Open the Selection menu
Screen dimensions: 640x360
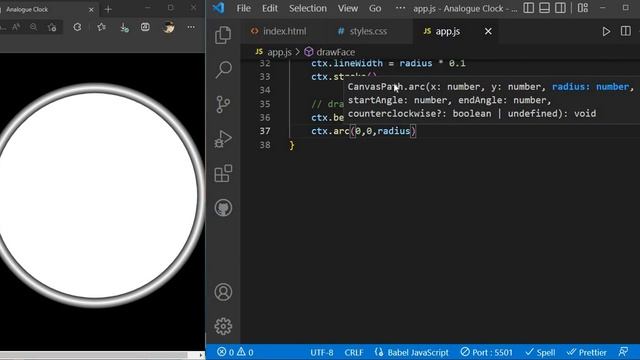click(x=308, y=8)
